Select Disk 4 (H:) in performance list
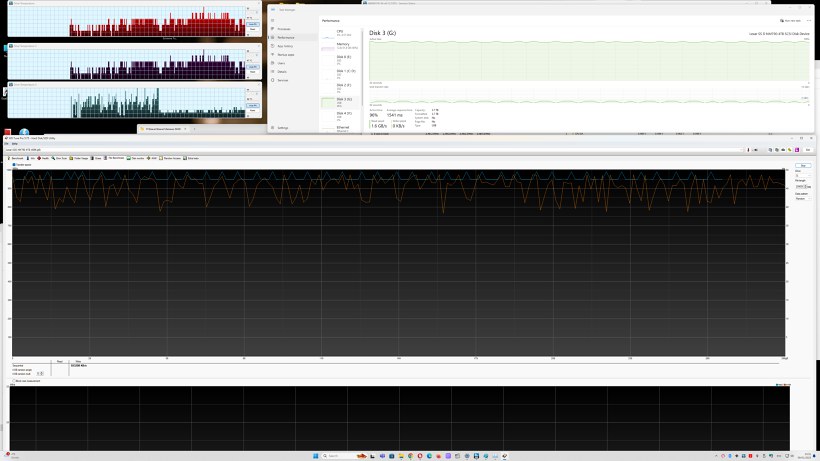The width and height of the screenshot is (820, 461). (342, 114)
